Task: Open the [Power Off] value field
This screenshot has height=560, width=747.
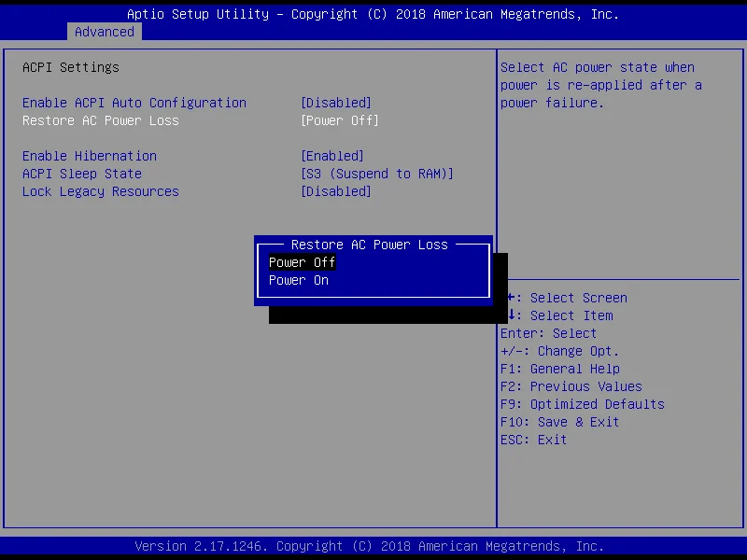Action: (x=340, y=120)
